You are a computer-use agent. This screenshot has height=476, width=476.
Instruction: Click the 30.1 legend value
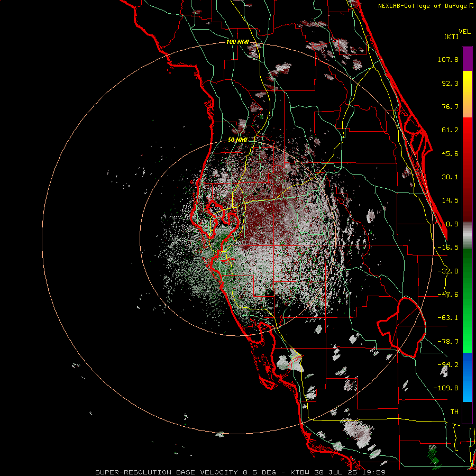click(450, 177)
